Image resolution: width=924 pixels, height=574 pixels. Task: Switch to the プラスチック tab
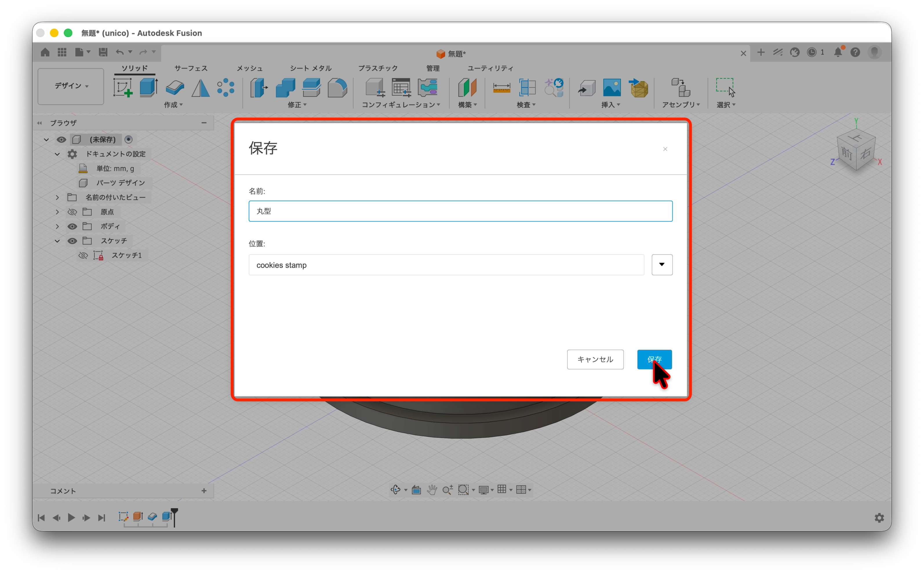pyautogui.click(x=378, y=68)
